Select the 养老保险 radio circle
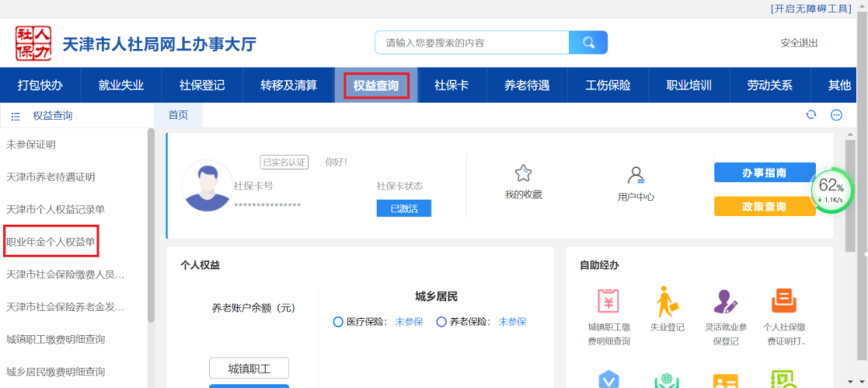Viewport: 868px width, 388px height. (441, 322)
